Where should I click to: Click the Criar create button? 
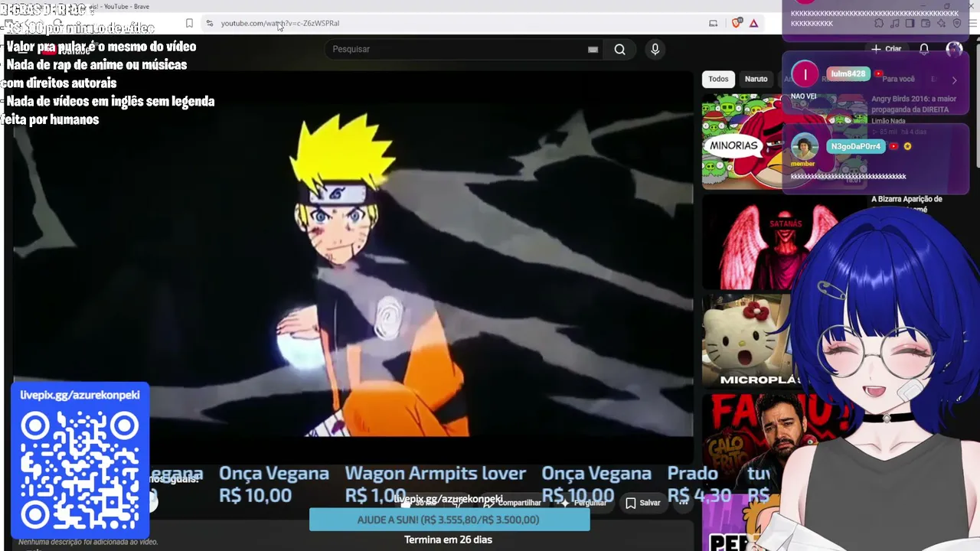point(887,49)
